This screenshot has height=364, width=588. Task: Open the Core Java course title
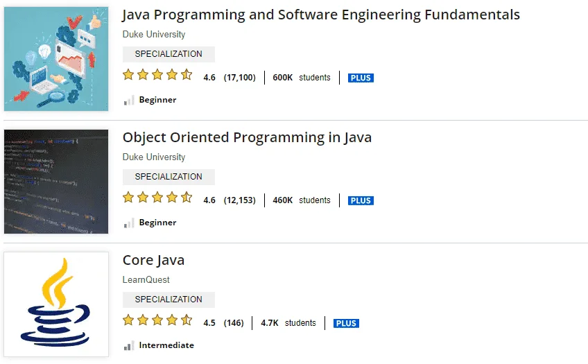point(153,260)
